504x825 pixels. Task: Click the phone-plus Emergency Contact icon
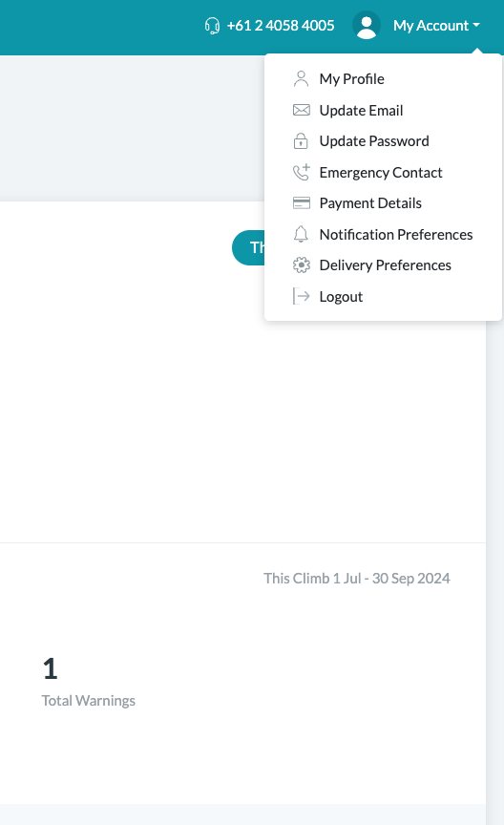pos(302,172)
